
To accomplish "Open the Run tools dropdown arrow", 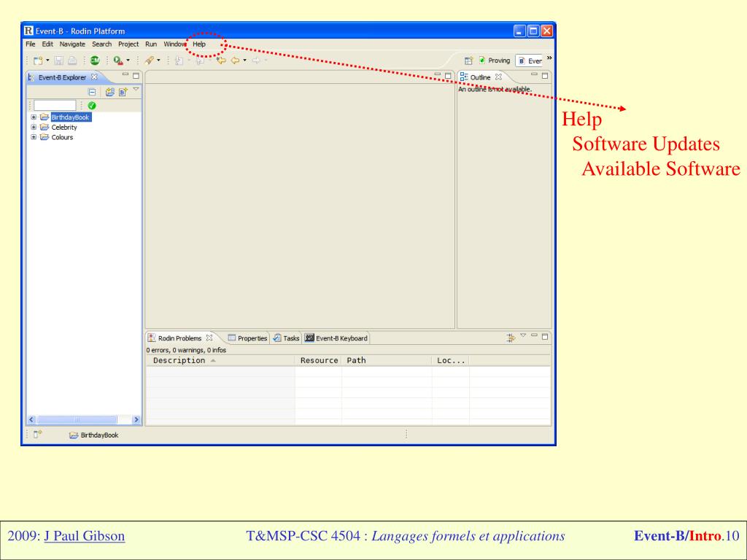I will [x=128, y=61].
